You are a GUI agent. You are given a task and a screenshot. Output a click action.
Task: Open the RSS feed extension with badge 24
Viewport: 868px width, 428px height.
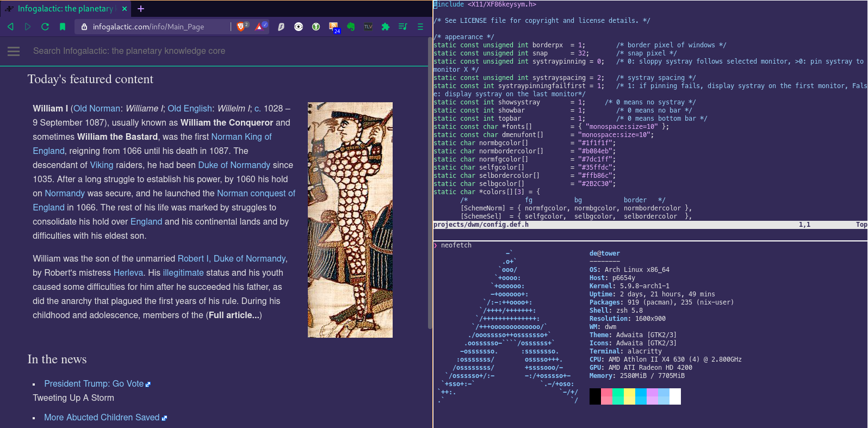pyautogui.click(x=334, y=28)
